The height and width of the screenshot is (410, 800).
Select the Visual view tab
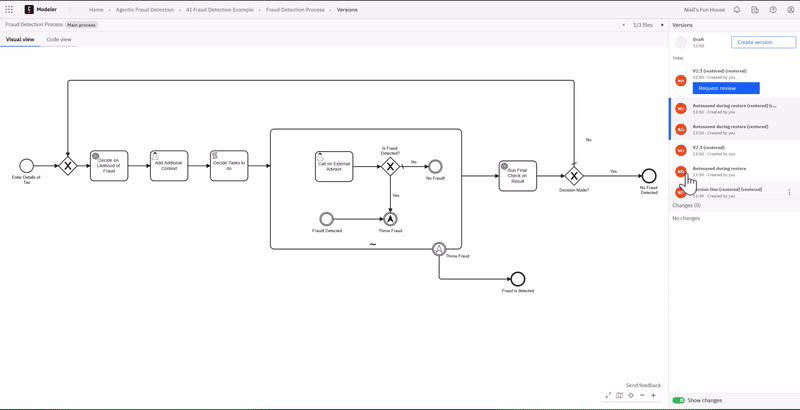[x=20, y=39]
